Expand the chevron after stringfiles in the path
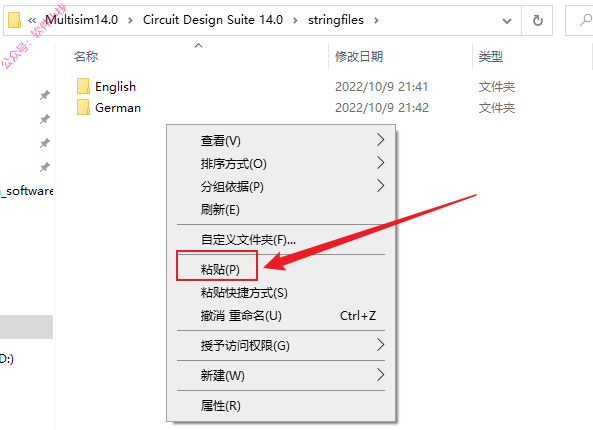593x430 pixels. point(376,20)
